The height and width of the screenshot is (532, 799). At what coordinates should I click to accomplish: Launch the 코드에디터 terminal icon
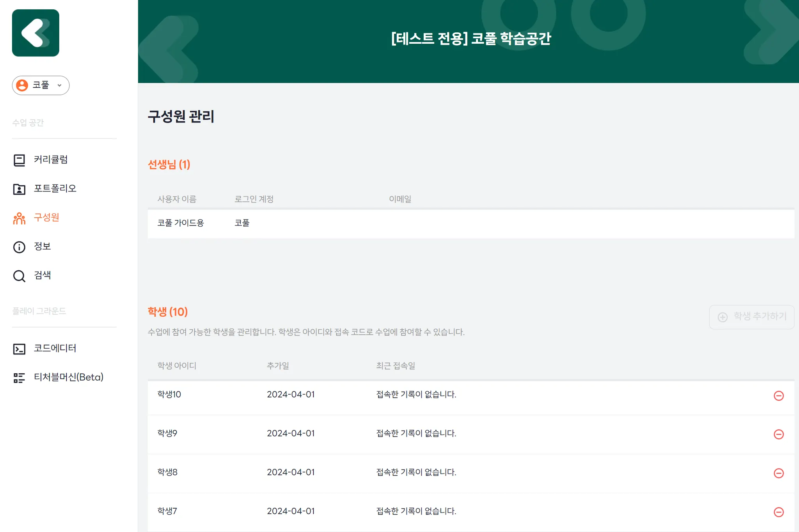coord(19,349)
